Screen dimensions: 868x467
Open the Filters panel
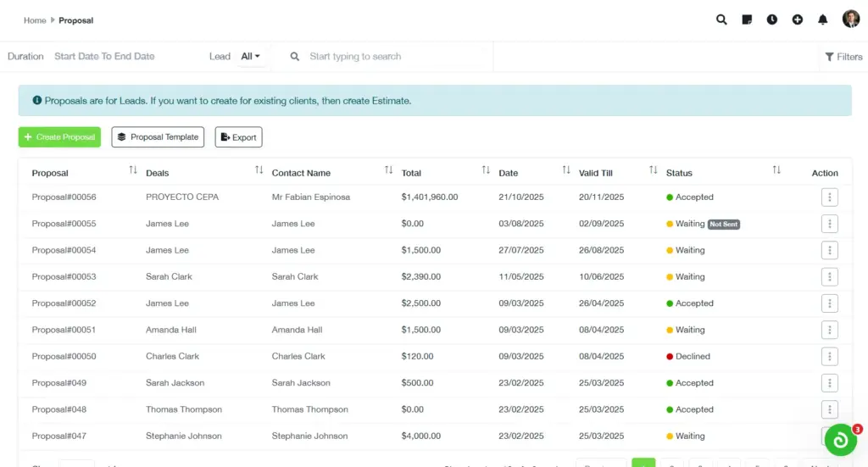pyautogui.click(x=843, y=57)
